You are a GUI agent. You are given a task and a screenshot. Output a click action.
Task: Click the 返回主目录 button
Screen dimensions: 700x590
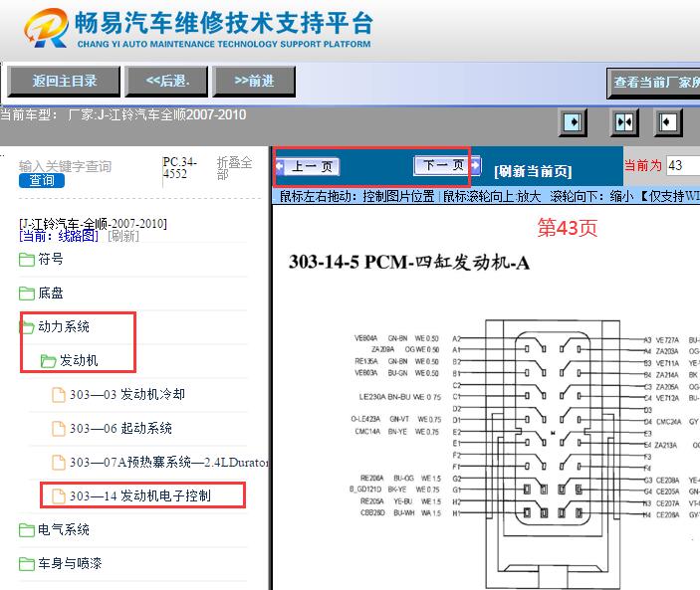tap(64, 82)
